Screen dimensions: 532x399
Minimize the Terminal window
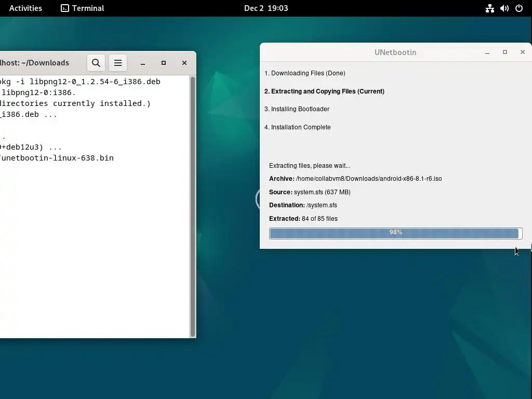tap(143, 63)
